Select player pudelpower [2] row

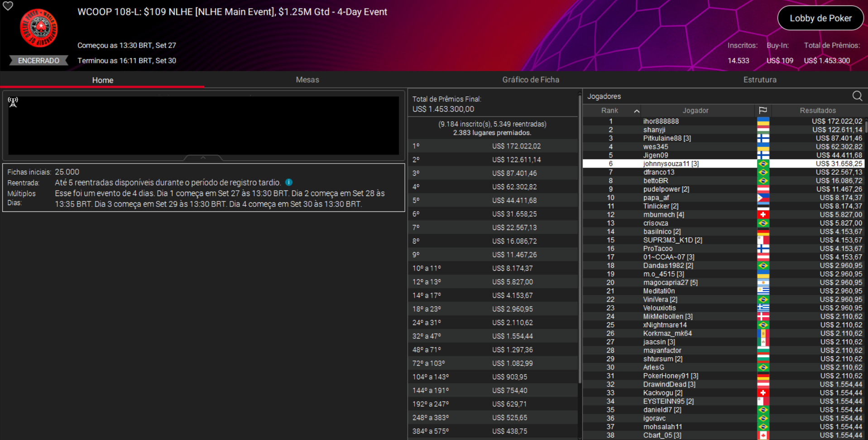[x=723, y=189]
